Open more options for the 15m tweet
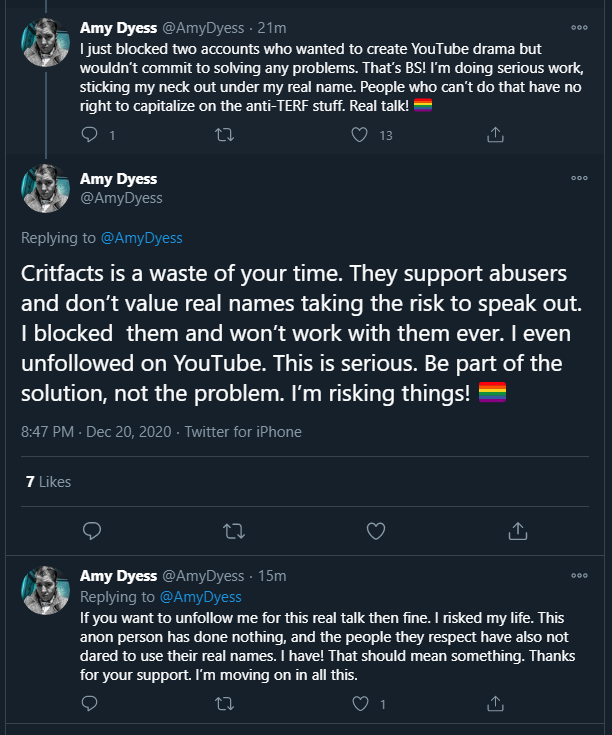Image resolution: width=612 pixels, height=735 pixels. point(579,576)
